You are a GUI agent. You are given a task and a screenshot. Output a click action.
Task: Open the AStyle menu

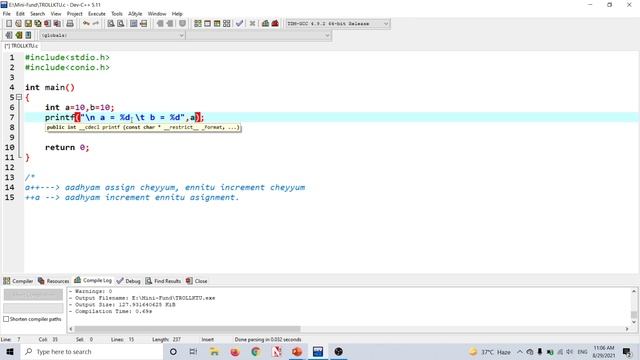[x=135, y=13]
